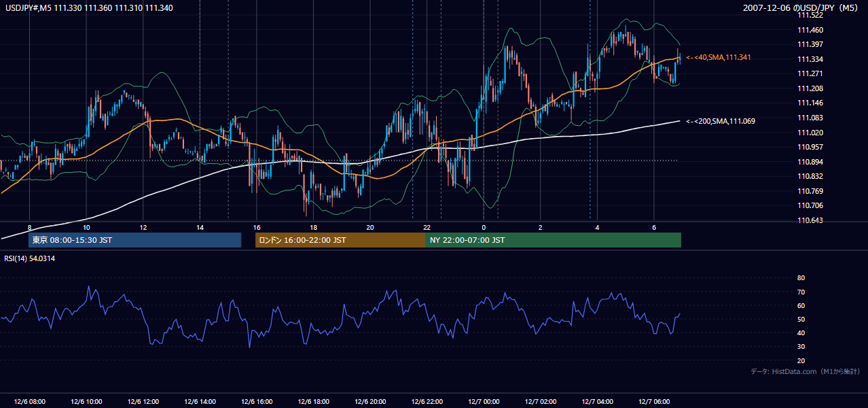868x408 pixels.
Task: Click the 12/6 16:00 bottom time label
Action: 257,402
